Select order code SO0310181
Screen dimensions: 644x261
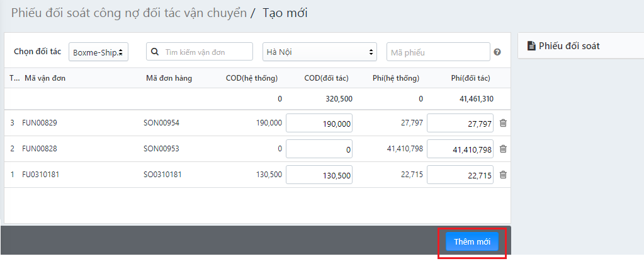[162, 174]
